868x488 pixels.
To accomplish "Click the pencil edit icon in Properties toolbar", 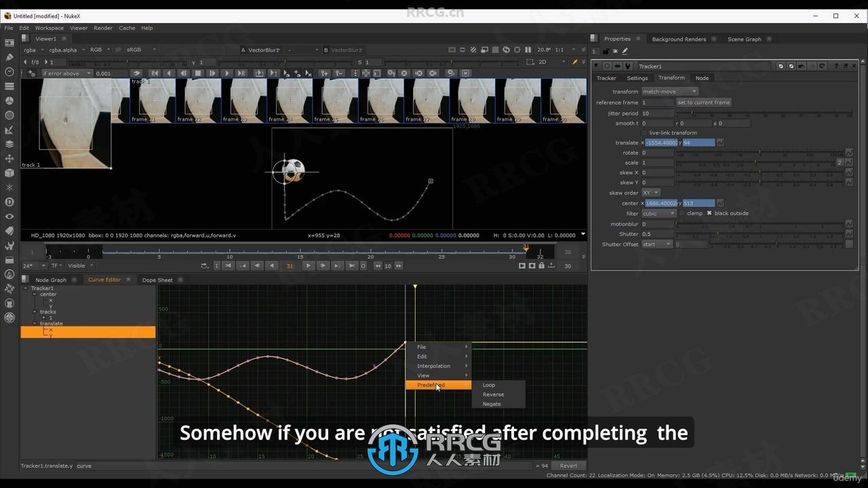I will pos(625,51).
